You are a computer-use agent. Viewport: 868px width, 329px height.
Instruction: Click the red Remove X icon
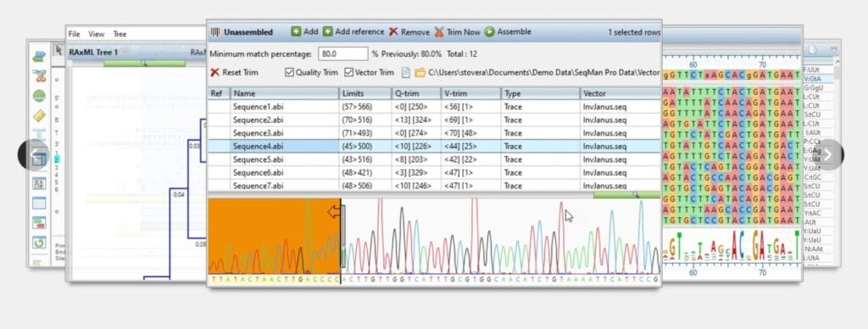tap(393, 32)
